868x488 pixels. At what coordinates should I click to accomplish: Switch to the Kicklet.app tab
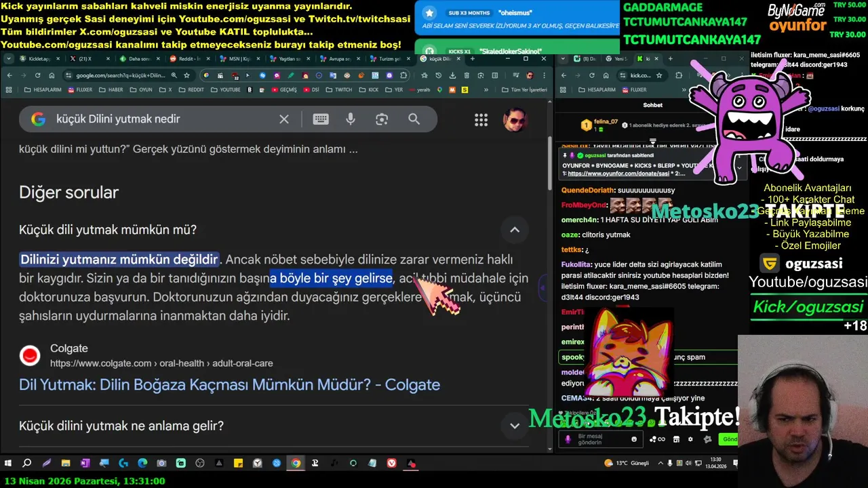tap(39, 59)
